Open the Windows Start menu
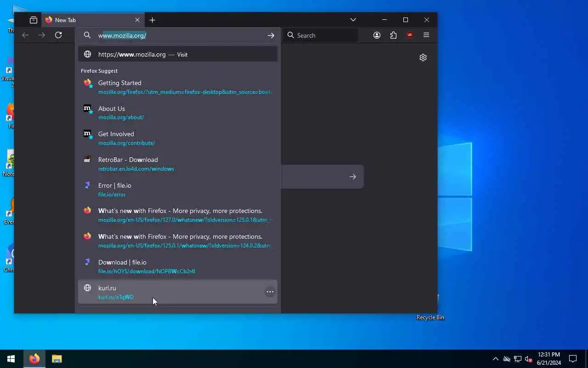The width and height of the screenshot is (588, 368). [11, 359]
